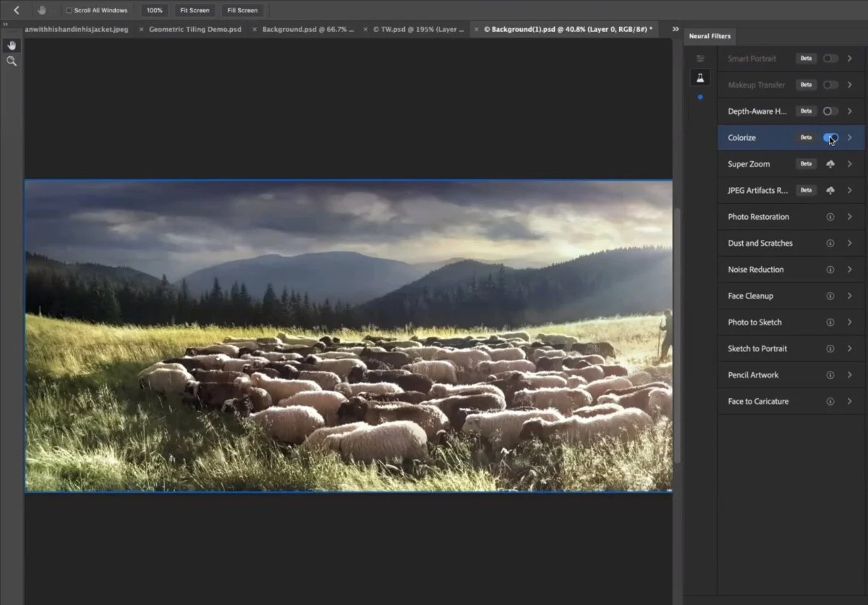Expand Photo Restoration chevron

pyautogui.click(x=850, y=217)
